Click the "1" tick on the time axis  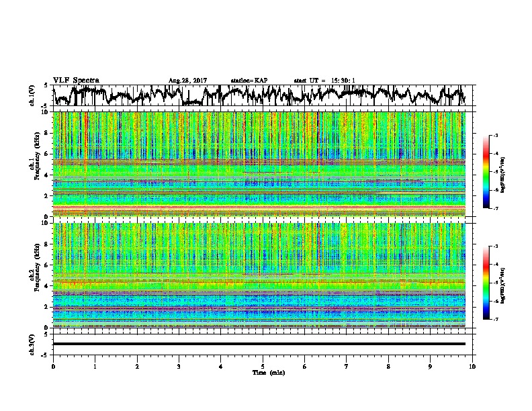[x=95, y=367]
